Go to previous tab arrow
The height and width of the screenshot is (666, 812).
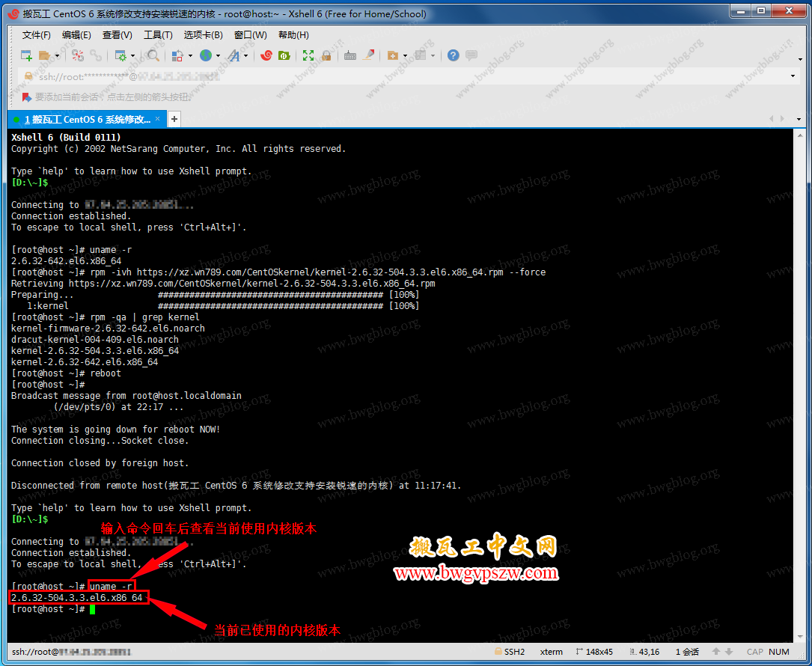click(772, 118)
